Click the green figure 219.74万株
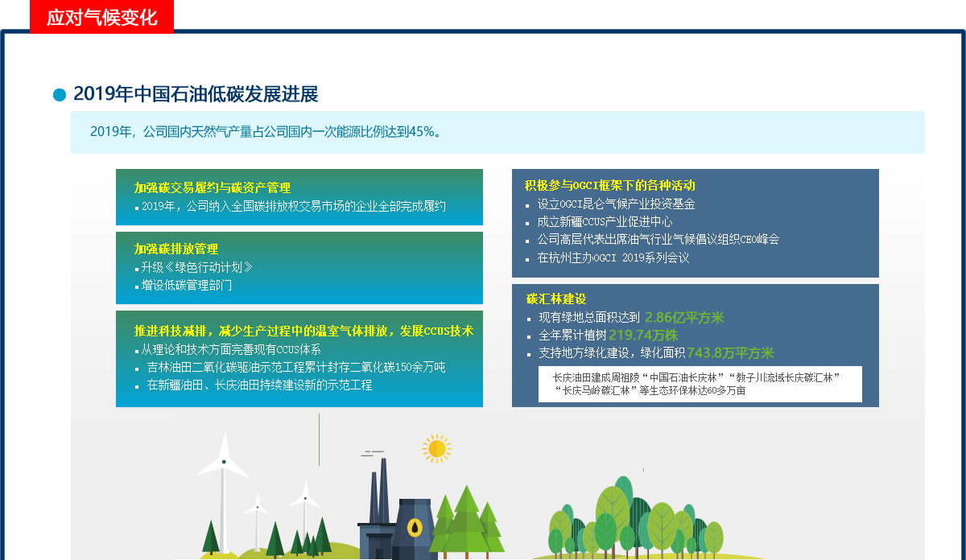 click(643, 336)
